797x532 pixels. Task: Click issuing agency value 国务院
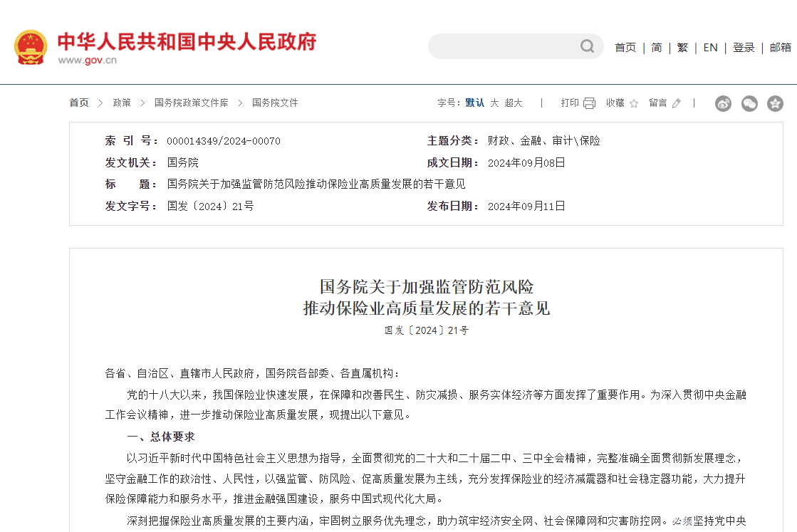[182, 162]
